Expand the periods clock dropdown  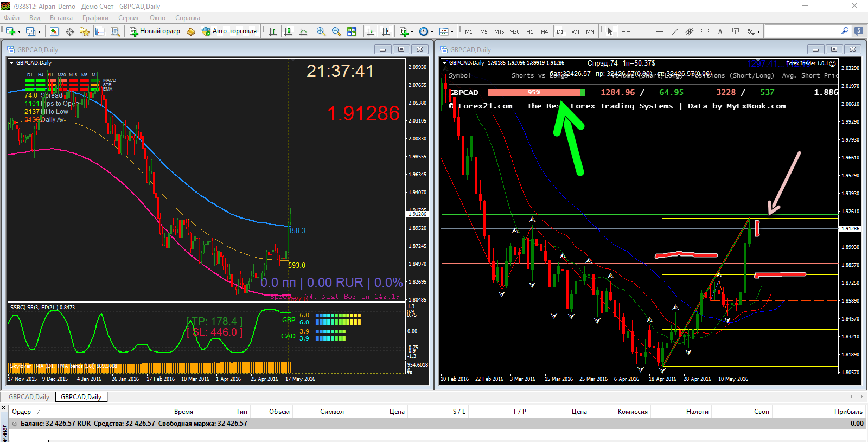pyautogui.click(x=432, y=31)
